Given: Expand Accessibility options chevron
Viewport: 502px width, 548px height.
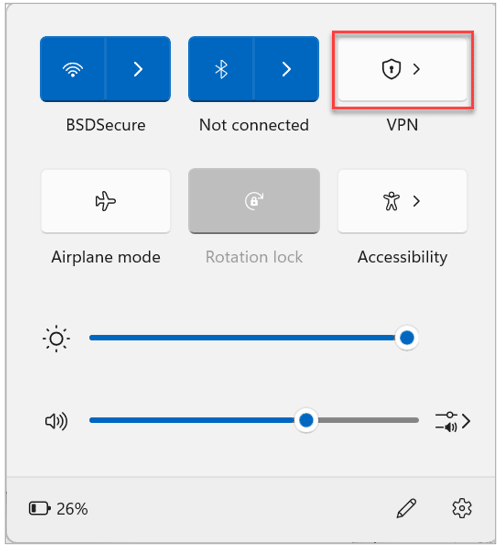Looking at the screenshot, I should (x=416, y=201).
